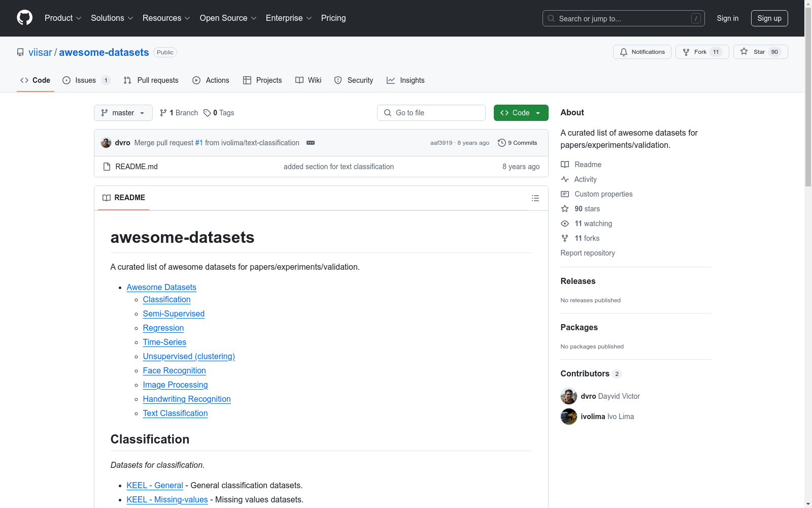Switch to the Security tab
This screenshot has width=812, height=508.
[354, 80]
